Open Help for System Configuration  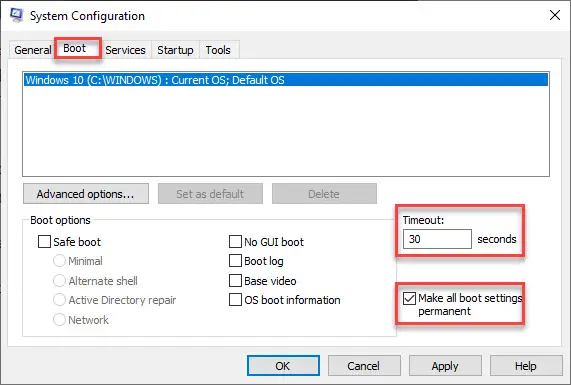coord(526,366)
